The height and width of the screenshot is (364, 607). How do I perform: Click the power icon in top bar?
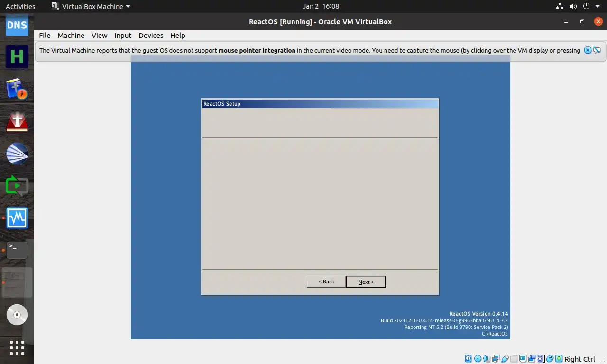586,6
